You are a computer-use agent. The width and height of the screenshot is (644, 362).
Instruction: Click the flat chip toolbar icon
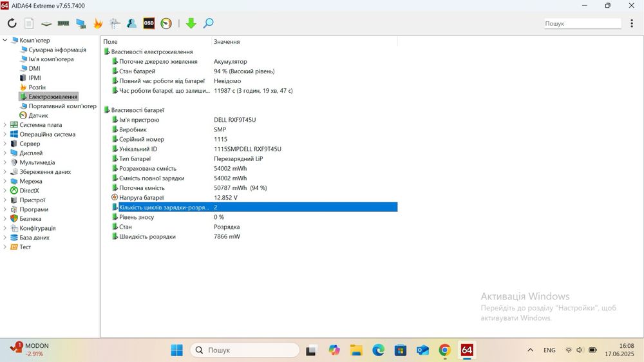tap(46, 24)
